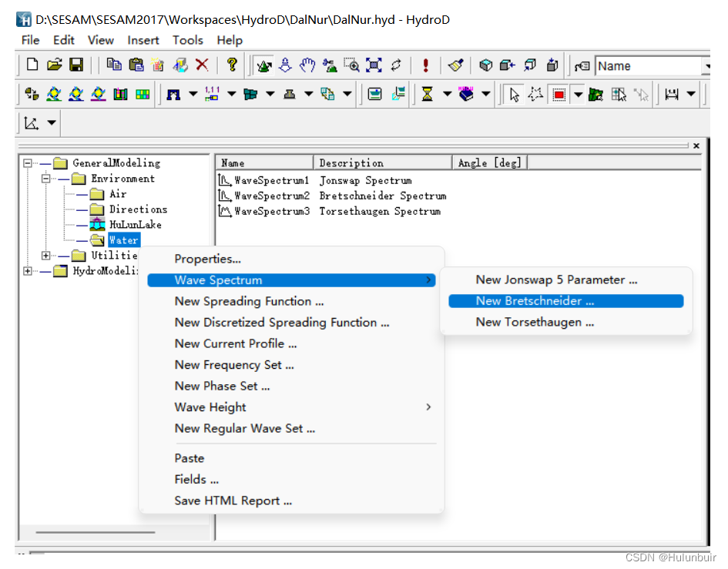
Task: Select the hand pan tool
Action: (307, 65)
